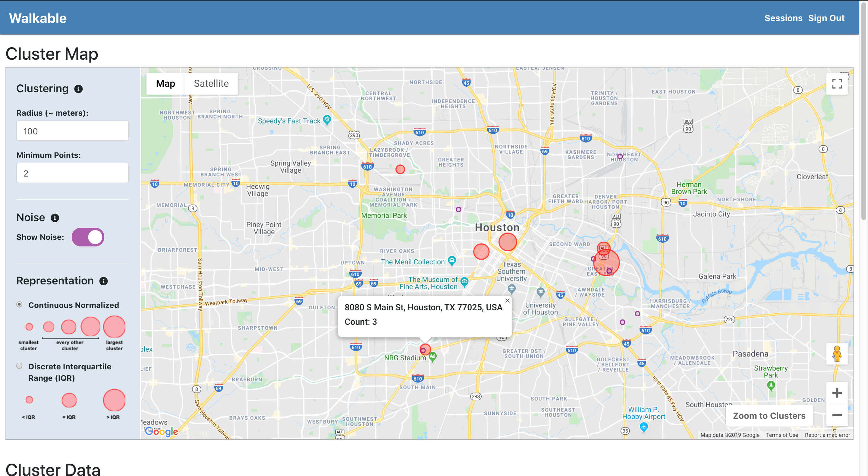868x476 pixels.
Task: Select the Map view tab
Action: click(x=165, y=83)
